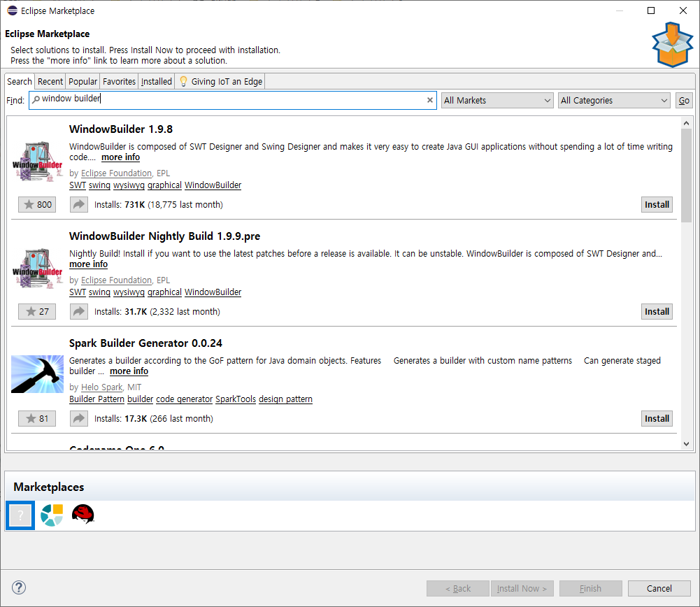Maximize the Eclipse Marketplace window
This screenshot has width=700, height=607.
coord(651,10)
